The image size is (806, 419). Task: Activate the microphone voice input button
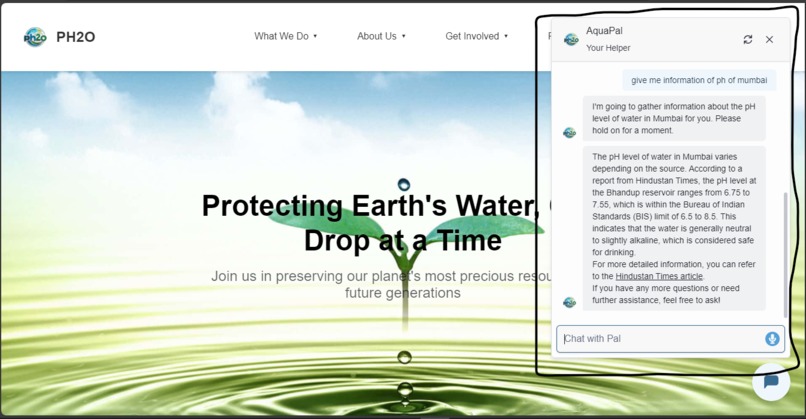[x=772, y=339]
